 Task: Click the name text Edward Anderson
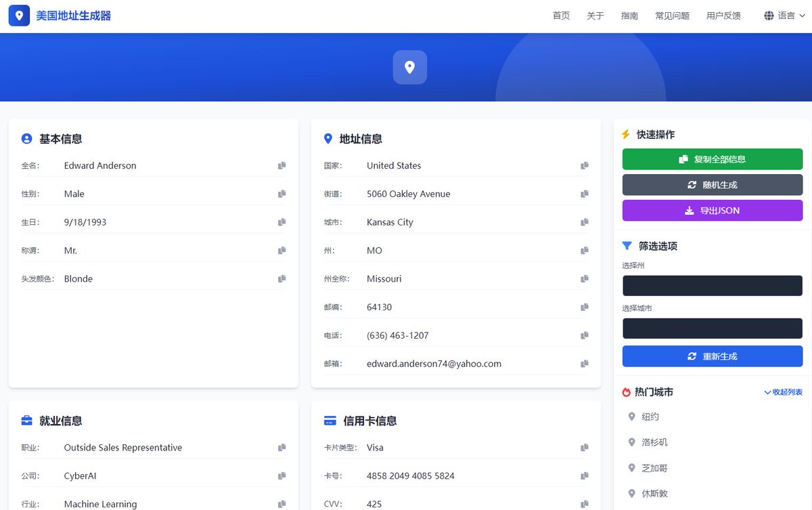click(x=100, y=165)
